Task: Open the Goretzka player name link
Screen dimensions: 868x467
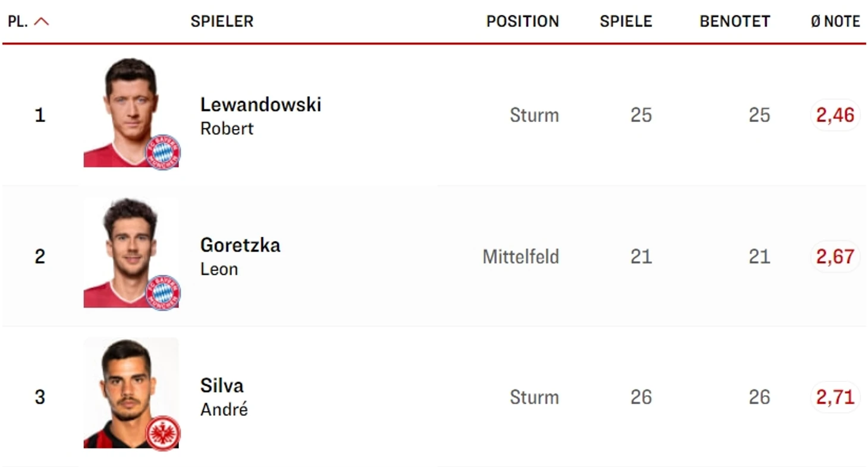Action: (240, 245)
